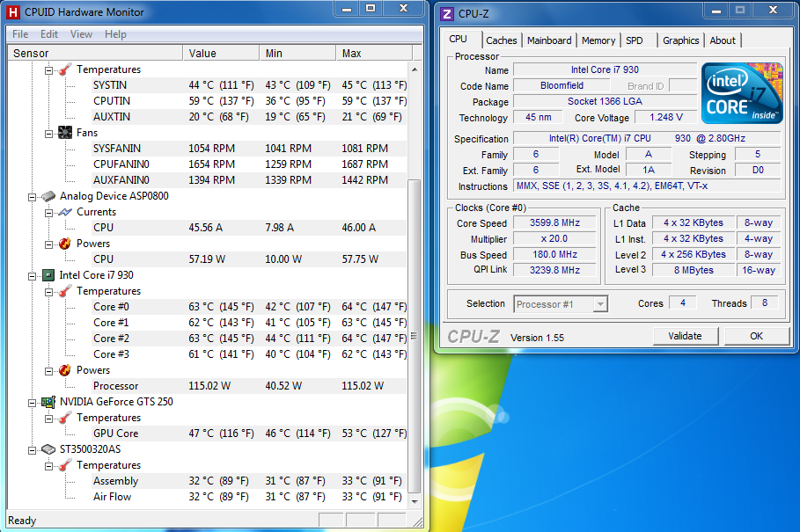Click the Fans node fan icon

(65, 133)
